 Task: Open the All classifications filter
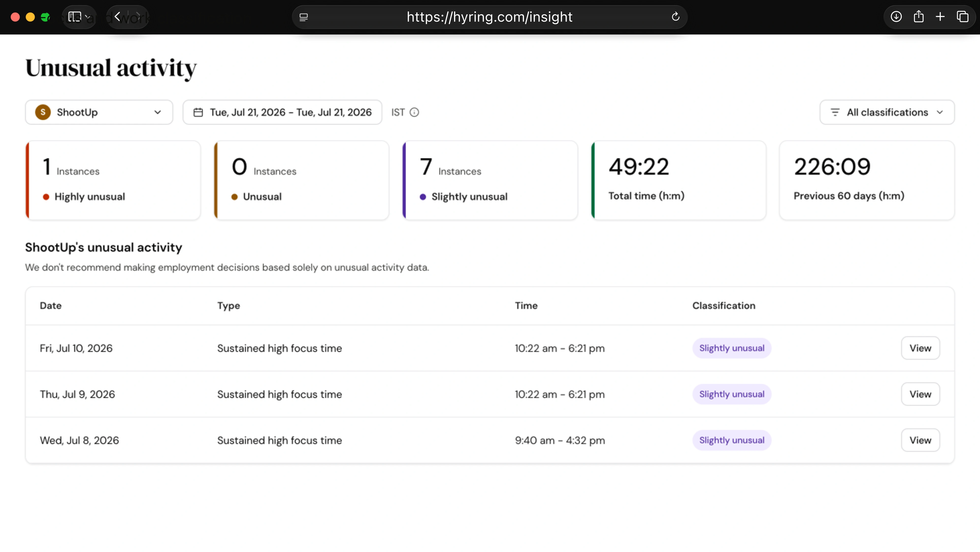pyautogui.click(x=887, y=112)
